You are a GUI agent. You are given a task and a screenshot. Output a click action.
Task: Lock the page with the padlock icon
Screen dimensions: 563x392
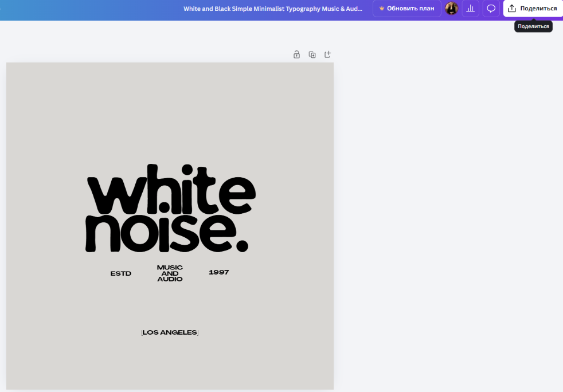[296, 55]
